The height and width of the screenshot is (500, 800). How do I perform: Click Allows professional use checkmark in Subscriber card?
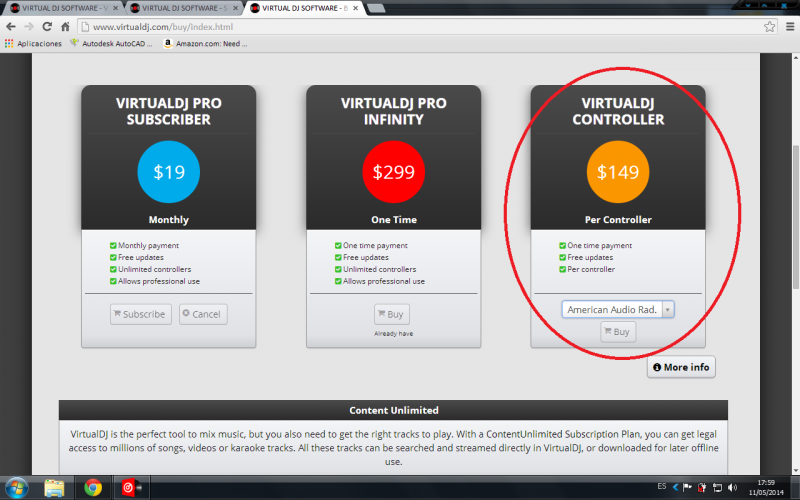tap(113, 281)
